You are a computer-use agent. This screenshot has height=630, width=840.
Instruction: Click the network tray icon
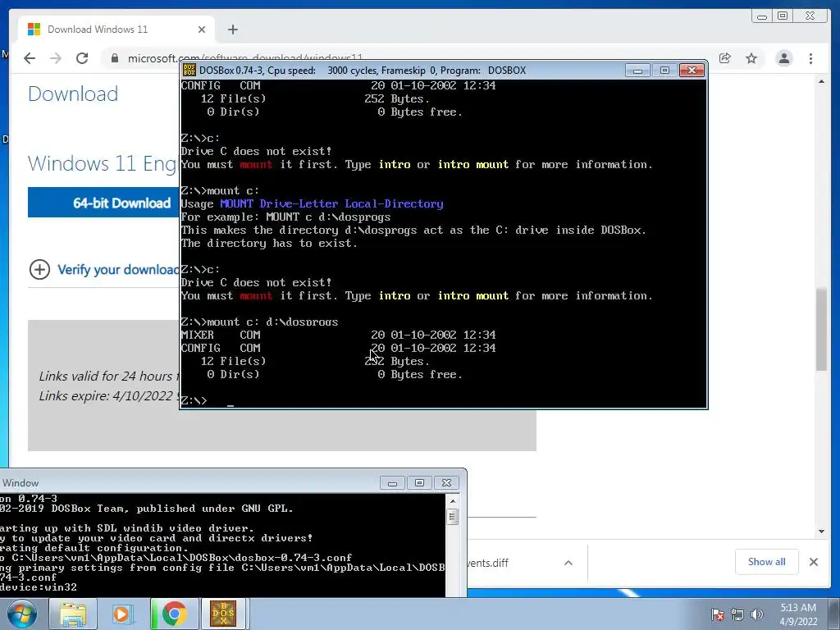(x=737, y=614)
